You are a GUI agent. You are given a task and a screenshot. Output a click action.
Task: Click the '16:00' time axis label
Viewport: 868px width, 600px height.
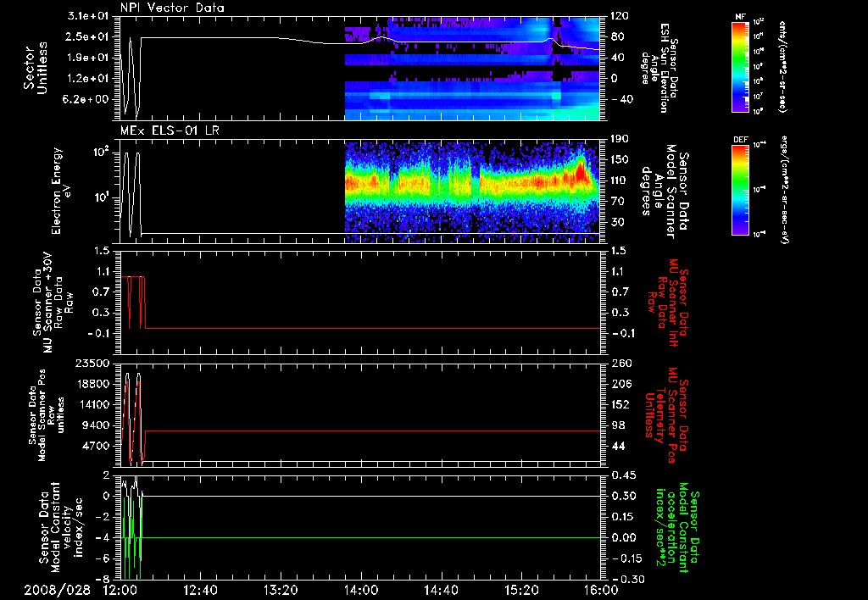(601, 590)
